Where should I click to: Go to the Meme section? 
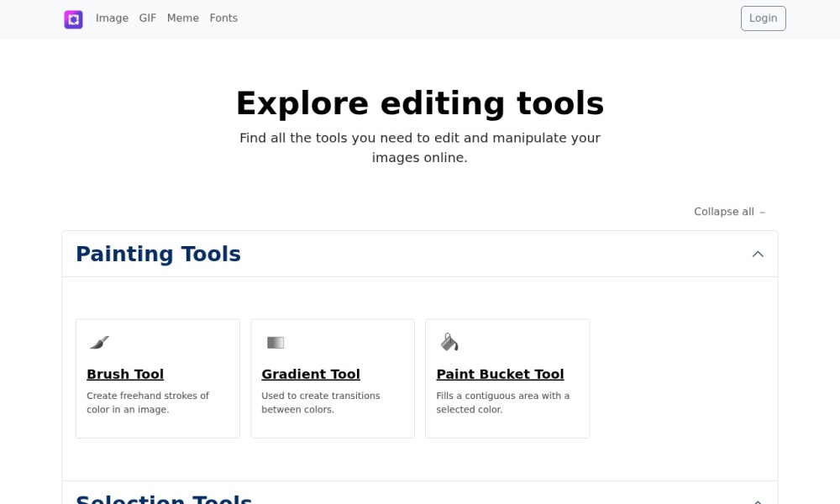point(183,18)
